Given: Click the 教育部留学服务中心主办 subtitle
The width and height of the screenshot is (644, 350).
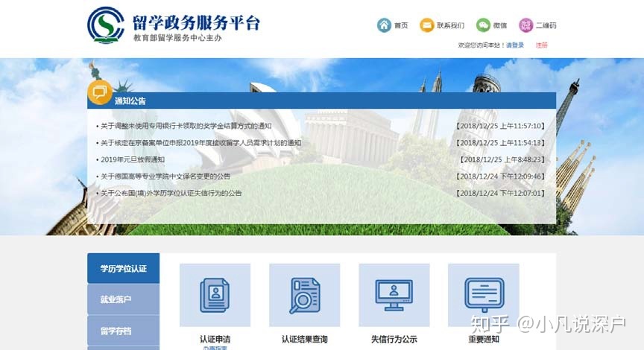Looking at the screenshot, I should click(177, 38).
